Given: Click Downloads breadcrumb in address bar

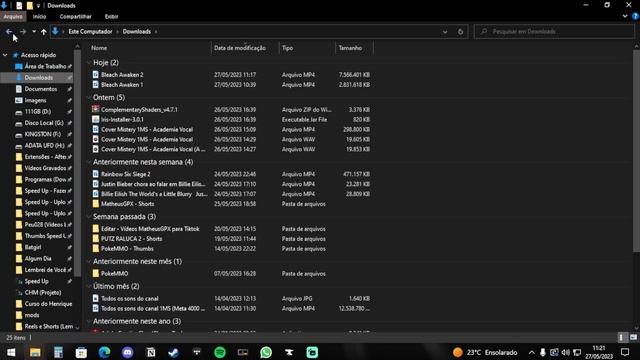Looking at the screenshot, I should [137, 31].
